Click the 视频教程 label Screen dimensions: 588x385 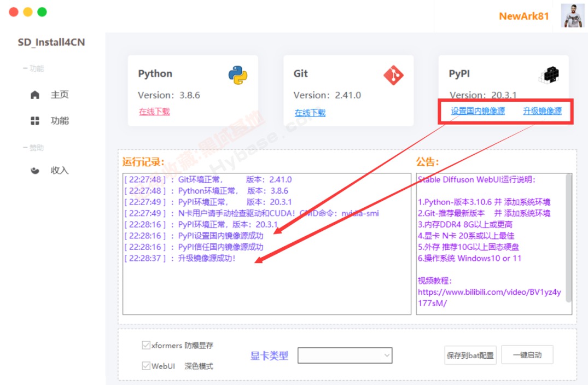click(x=435, y=281)
